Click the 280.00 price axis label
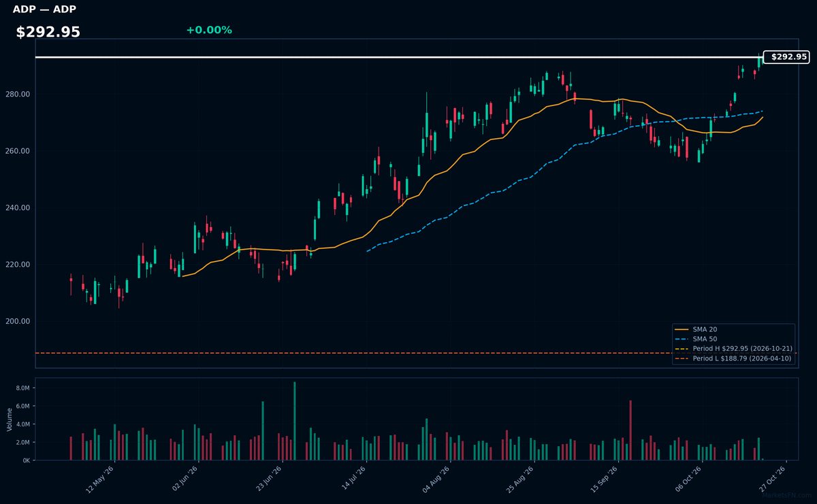 click(18, 94)
